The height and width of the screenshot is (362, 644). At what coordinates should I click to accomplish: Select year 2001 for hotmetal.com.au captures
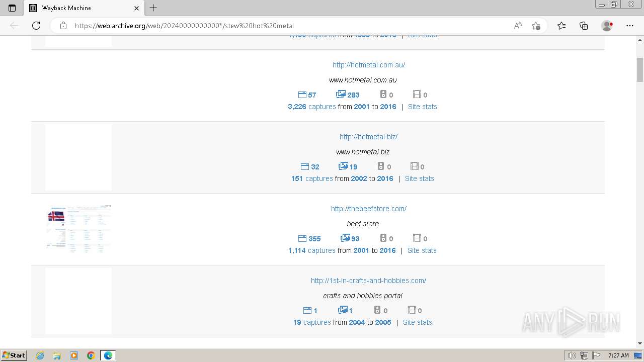click(x=362, y=107)
